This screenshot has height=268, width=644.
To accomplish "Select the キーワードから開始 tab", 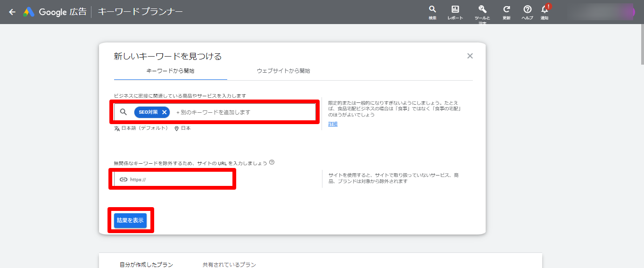I will pos(170,71).
